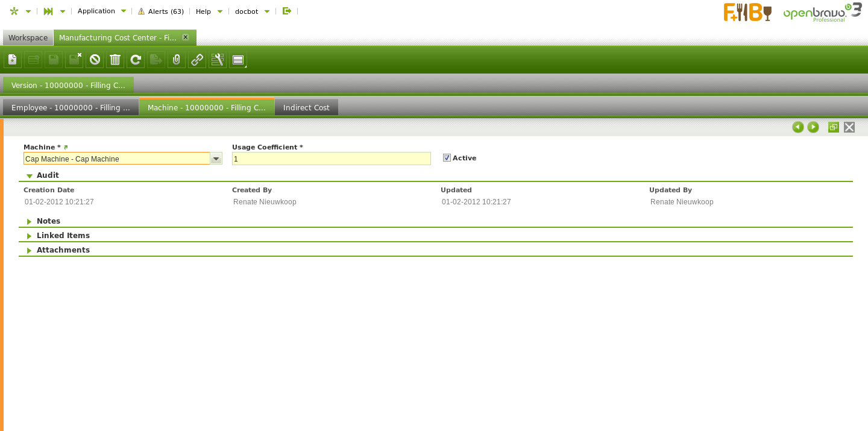Screen dimensions: 868x431
Task: Click the New Document toolbar icon
Action: pyautogui.click(x=13, y=60)
